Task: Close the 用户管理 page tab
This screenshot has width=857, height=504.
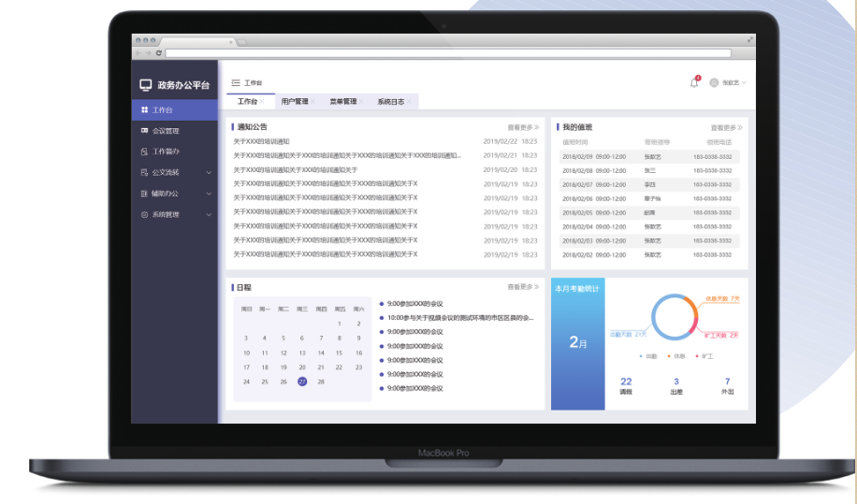Action: point(312,102)
